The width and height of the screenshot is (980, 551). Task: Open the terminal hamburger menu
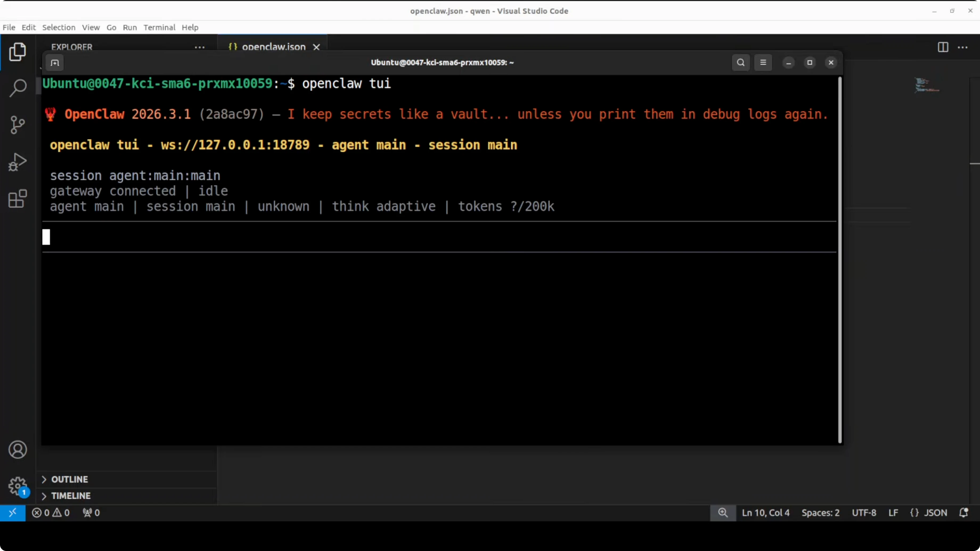click(763, 63)
